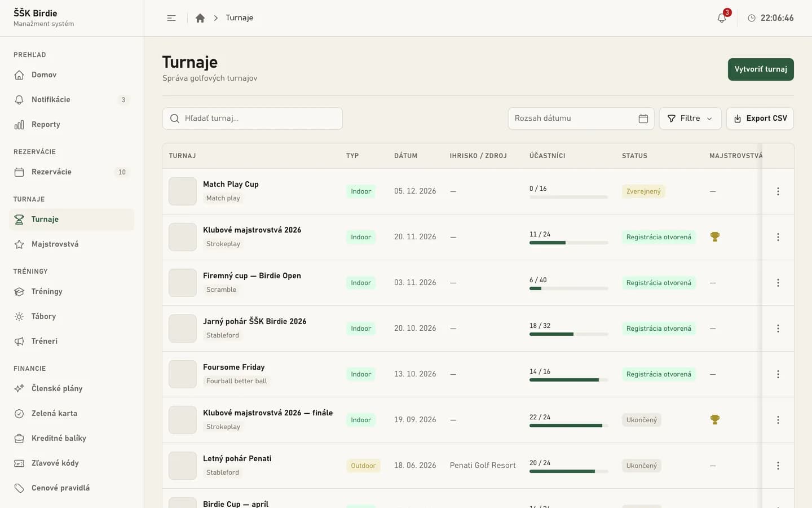Open row actions for Match Play Cup

778,191
